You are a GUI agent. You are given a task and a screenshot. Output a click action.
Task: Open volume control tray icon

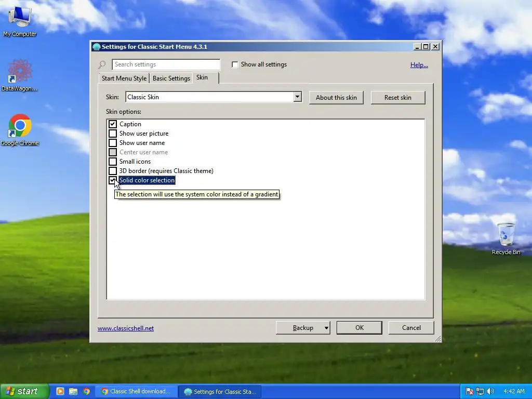point(490,391)
